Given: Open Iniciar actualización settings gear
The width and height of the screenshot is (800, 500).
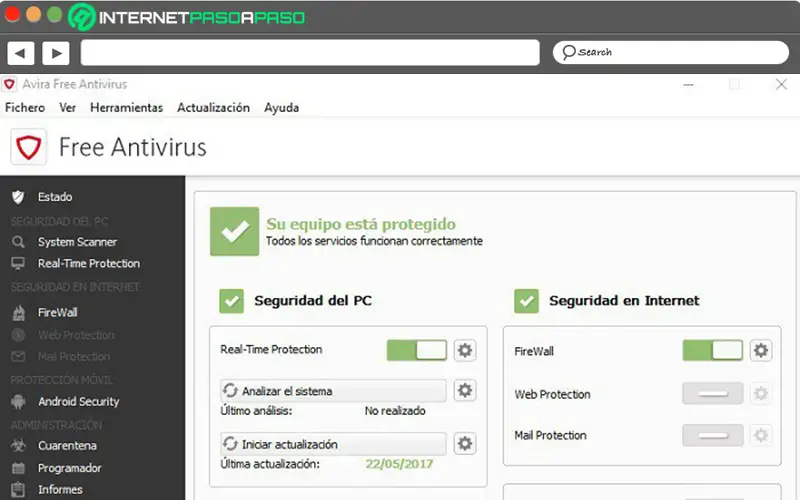Looking at the screenshot, I should (x=465, y=443).
